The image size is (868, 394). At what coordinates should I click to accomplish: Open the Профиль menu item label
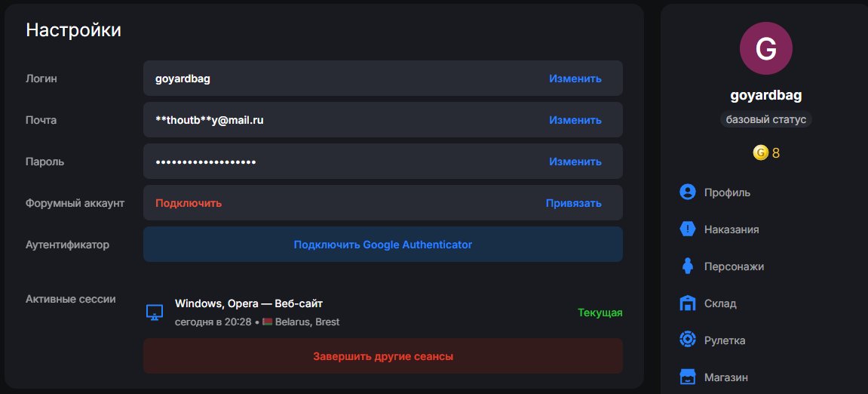728,192
